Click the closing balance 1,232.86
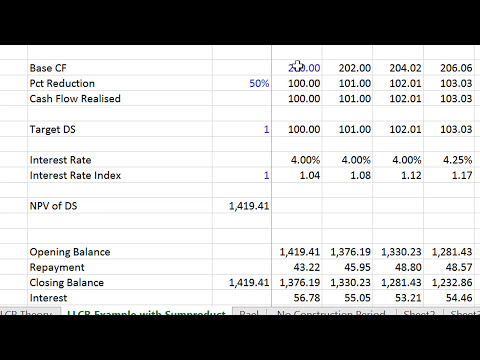This screenshot has width=480, height=360. pyautogui.click(x=449, y=283)
